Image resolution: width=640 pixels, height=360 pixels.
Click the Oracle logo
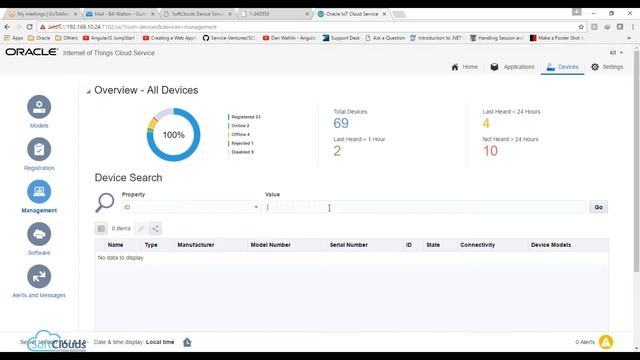(31, 52)
